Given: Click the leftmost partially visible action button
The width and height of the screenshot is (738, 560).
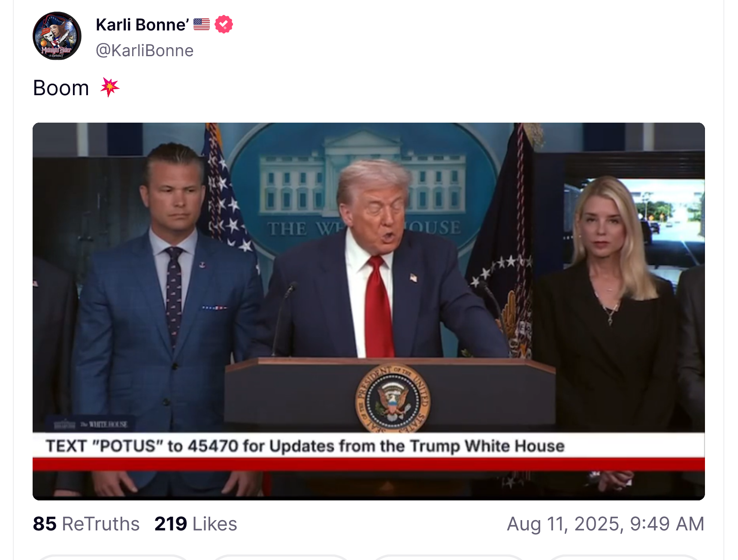Looking at the screenshot, I should point(112,557).
